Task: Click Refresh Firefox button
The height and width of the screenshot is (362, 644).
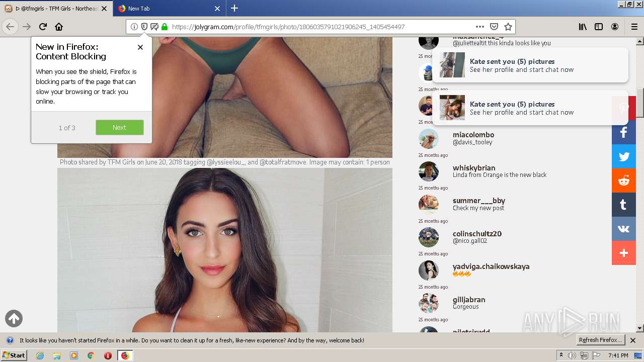Action: [x=600, y=340]
